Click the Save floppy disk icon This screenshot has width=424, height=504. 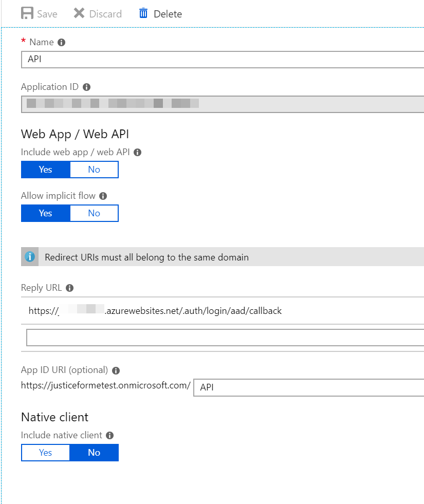pos(27,13)
